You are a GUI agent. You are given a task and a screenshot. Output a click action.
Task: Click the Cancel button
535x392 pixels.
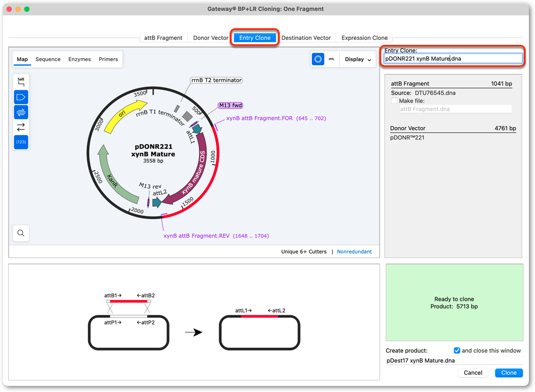473,373
